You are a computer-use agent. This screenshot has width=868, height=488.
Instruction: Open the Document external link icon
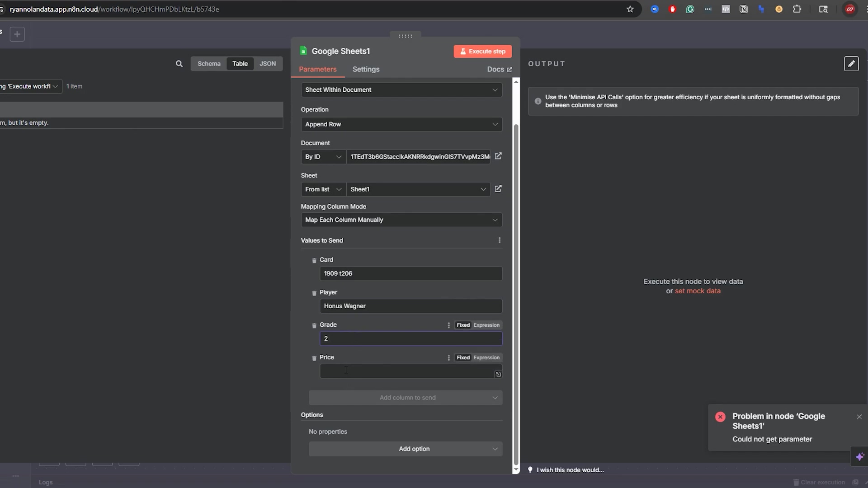(498, 156)
